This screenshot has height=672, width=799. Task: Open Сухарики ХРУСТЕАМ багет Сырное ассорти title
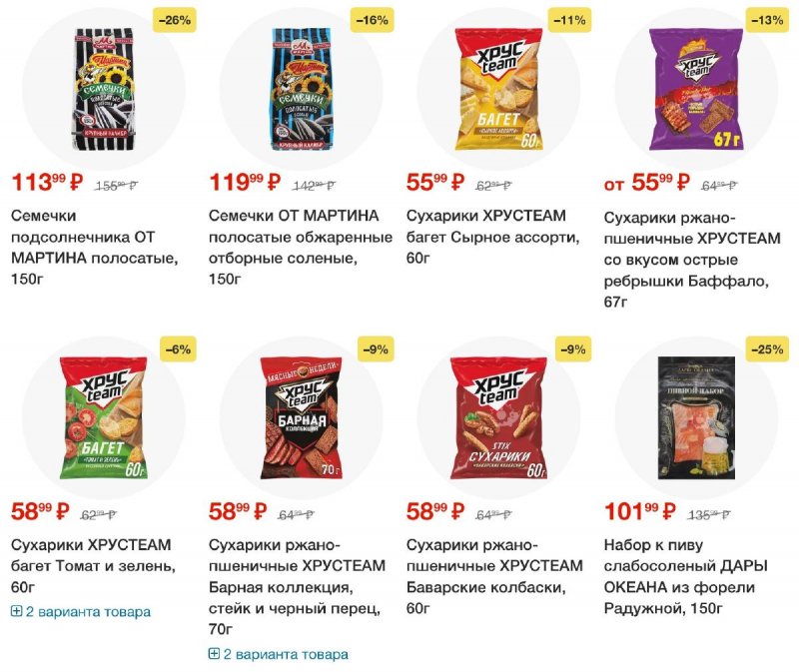tap(493, 237)
